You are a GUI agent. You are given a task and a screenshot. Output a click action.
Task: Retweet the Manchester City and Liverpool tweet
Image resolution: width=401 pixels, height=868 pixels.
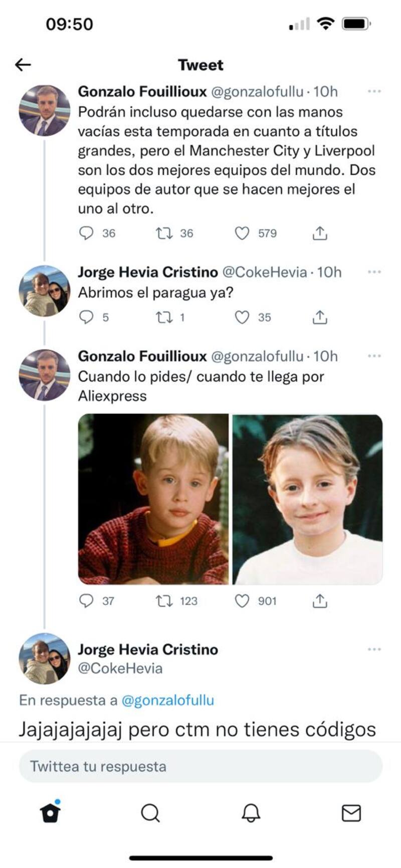click(x=164, y=233)
